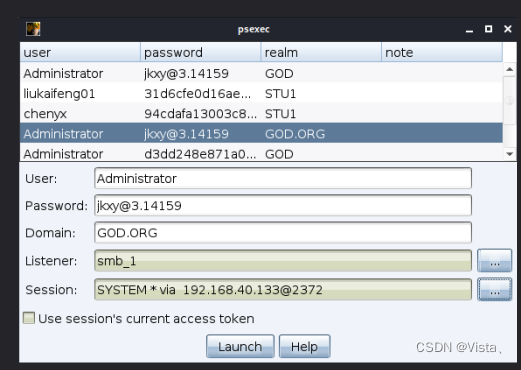Click the Launch button
521x370 pixels.
240,346
